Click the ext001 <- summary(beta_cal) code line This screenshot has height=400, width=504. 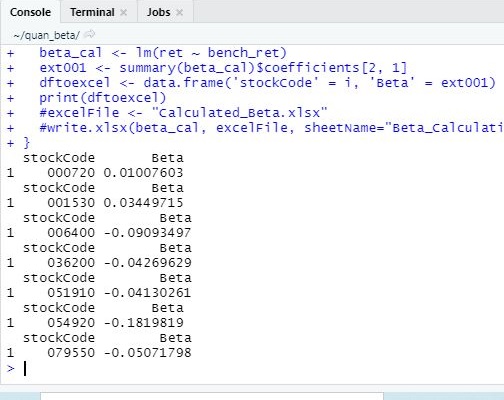223,68
